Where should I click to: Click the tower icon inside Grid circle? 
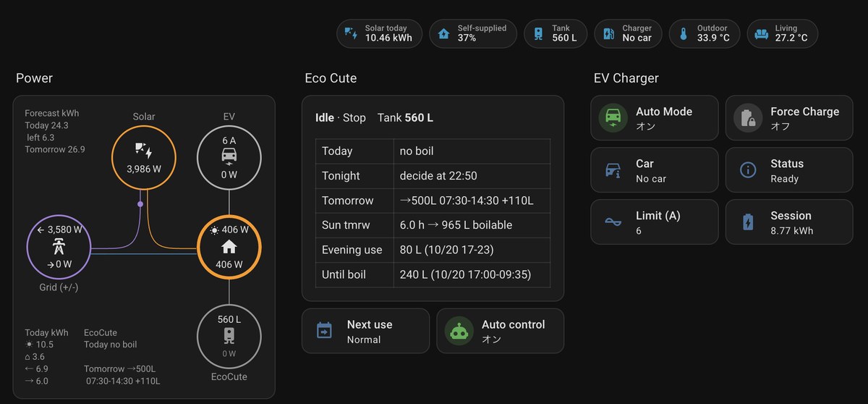coord(59,247)
